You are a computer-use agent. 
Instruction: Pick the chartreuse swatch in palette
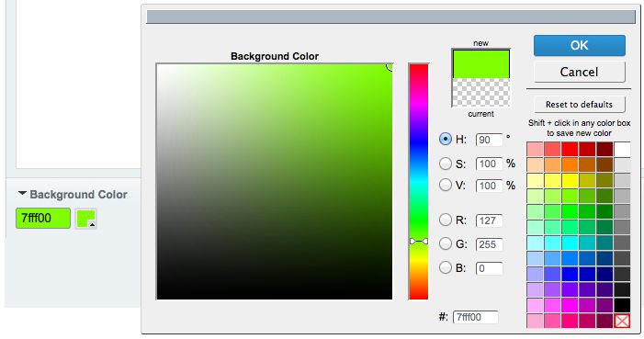click(x=570, y=196)
